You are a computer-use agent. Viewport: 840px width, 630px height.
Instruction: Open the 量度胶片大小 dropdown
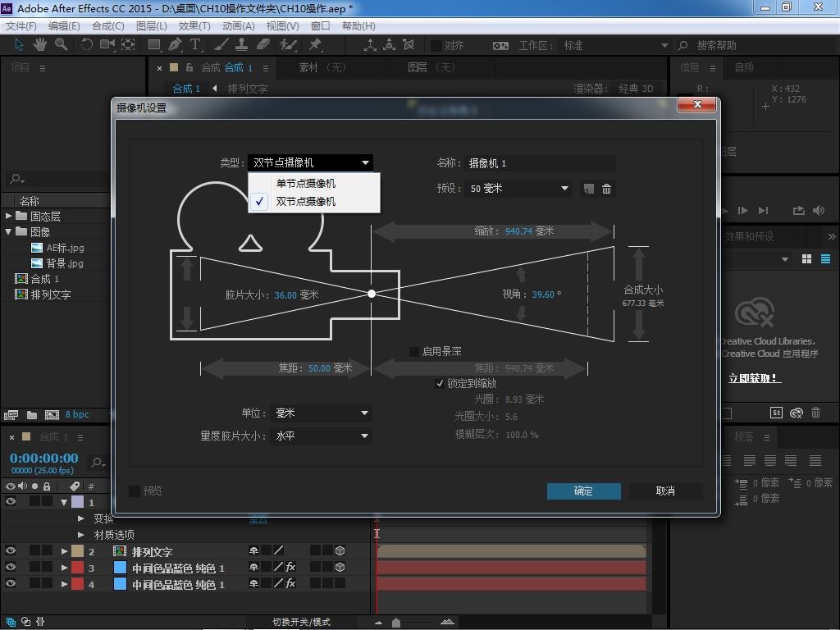(321, 436)
